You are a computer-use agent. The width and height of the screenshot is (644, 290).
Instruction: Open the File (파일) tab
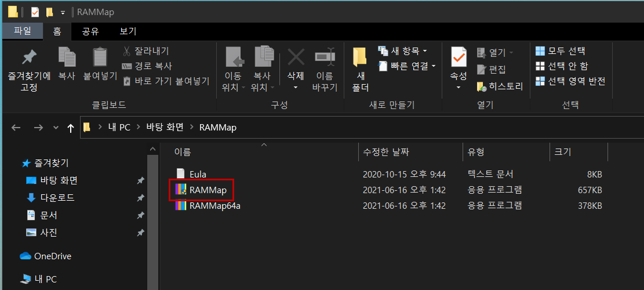[x=22, y=31]
